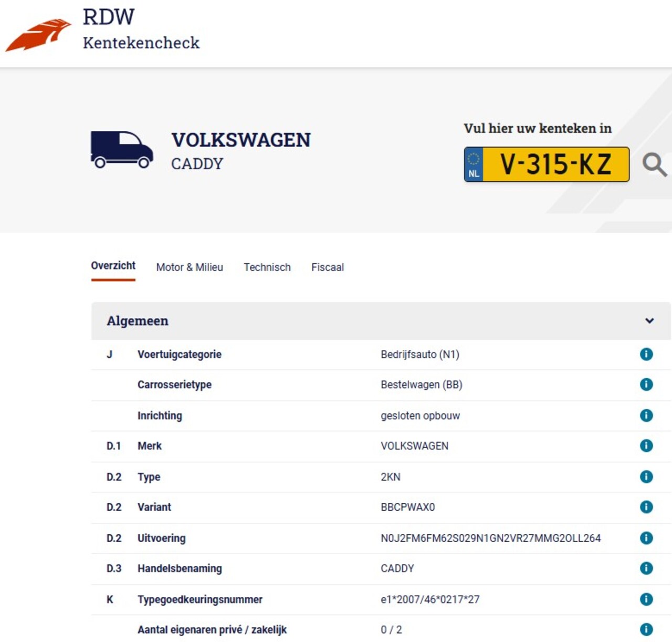Click the Inrichting label
672x642 pixels.
point(160,416)
